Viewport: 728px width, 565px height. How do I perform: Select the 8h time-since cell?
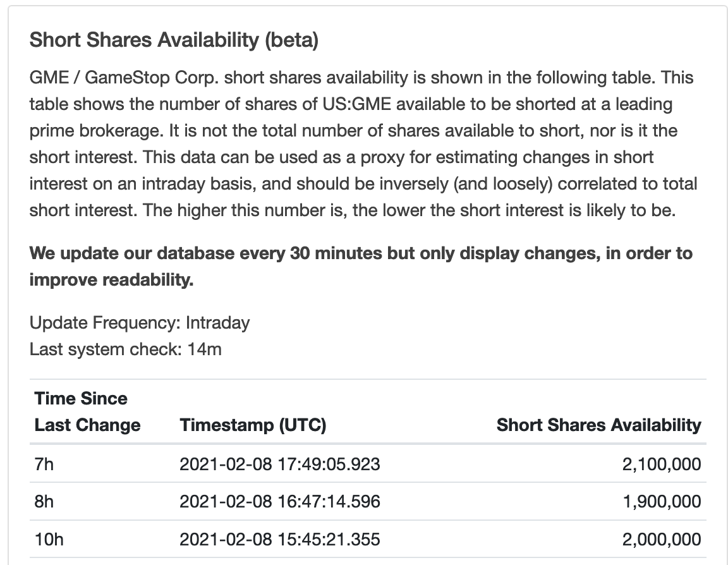click(x=44, y=502)
